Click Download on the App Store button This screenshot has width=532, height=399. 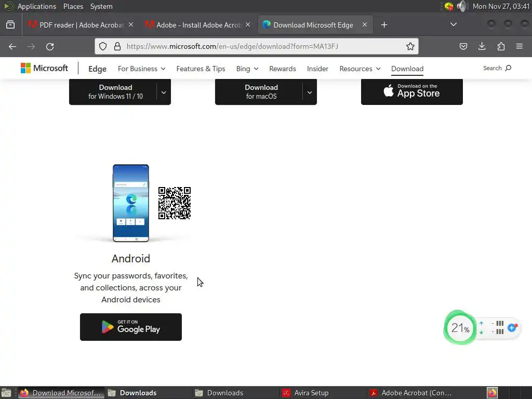[x=412, y=91]
